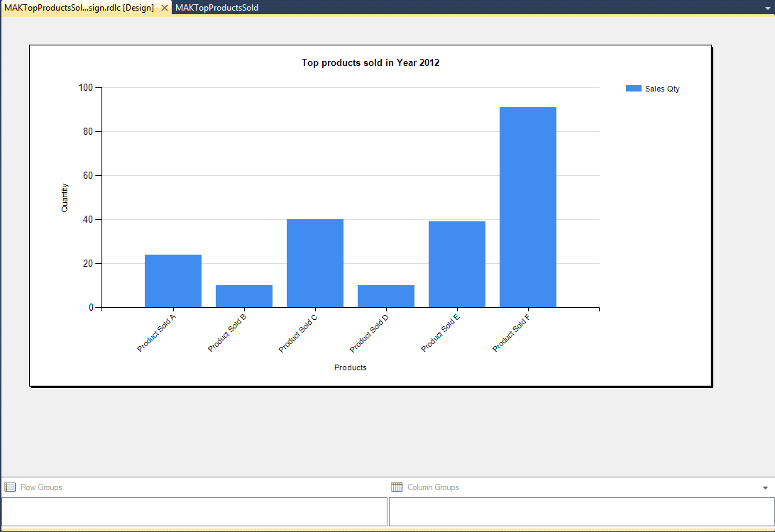
Task: Click the Row Groups table icon
Action: pyautogui.click(x=10, y=487)
